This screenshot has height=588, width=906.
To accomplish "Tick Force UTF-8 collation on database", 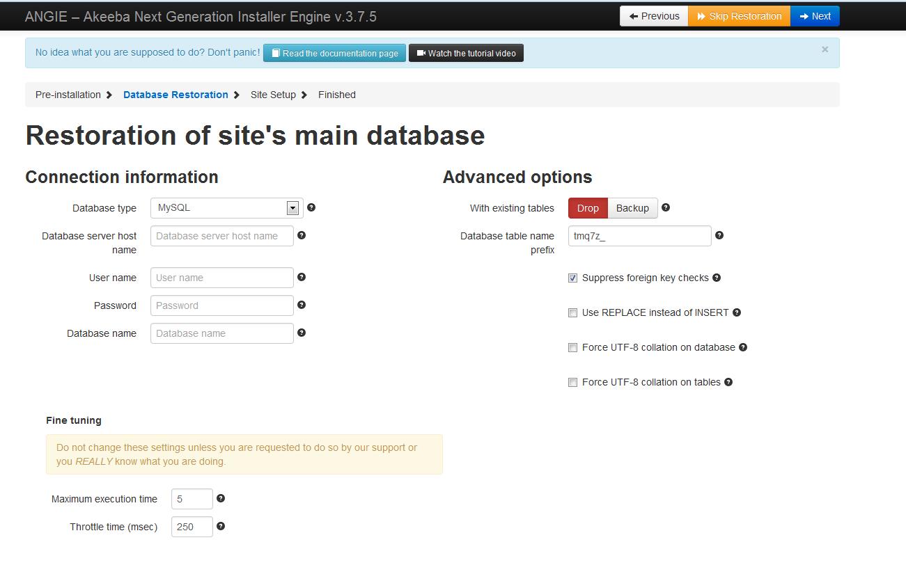I will point(572,347).
